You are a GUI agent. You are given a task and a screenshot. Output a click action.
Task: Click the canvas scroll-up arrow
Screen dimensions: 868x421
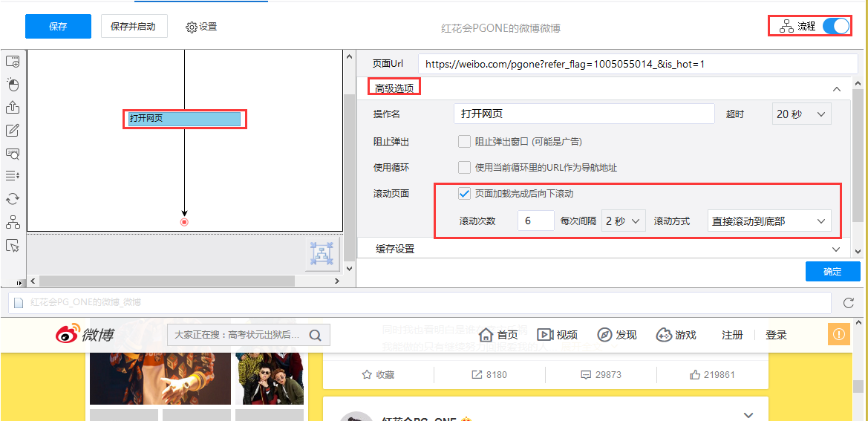coord(349,56)
